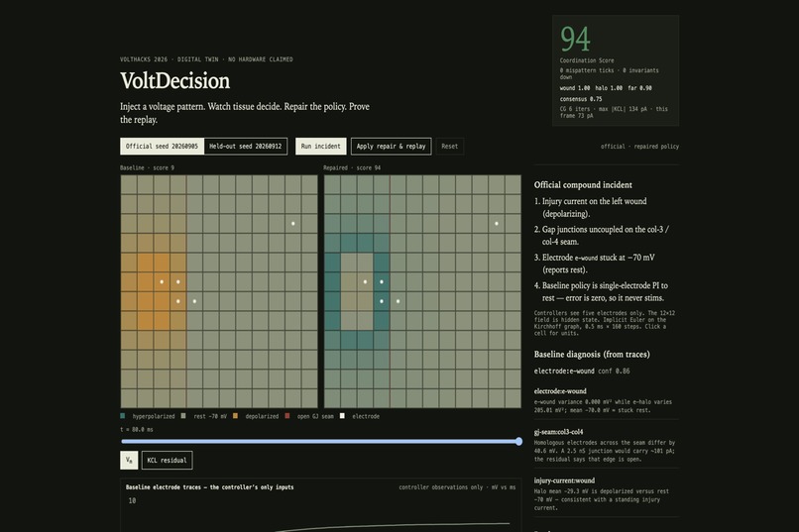This screenshot has height=532, width=799.
Task: Click 'official · repaired policy' status text
Action: tap(639, 147)
